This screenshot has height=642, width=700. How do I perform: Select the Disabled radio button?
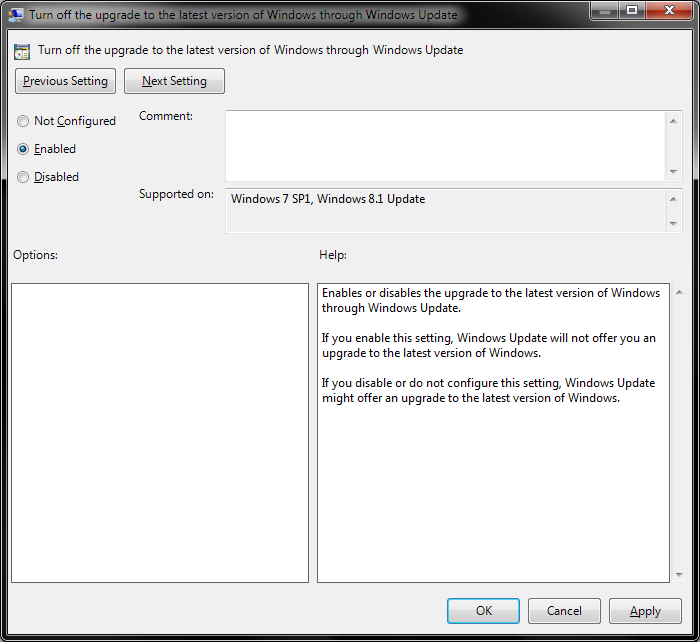pos(23,177)
